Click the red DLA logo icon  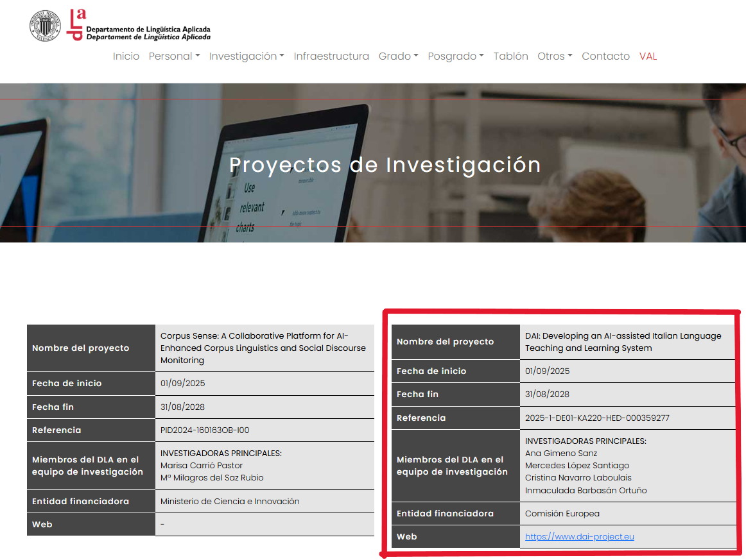tap(76, 23)
